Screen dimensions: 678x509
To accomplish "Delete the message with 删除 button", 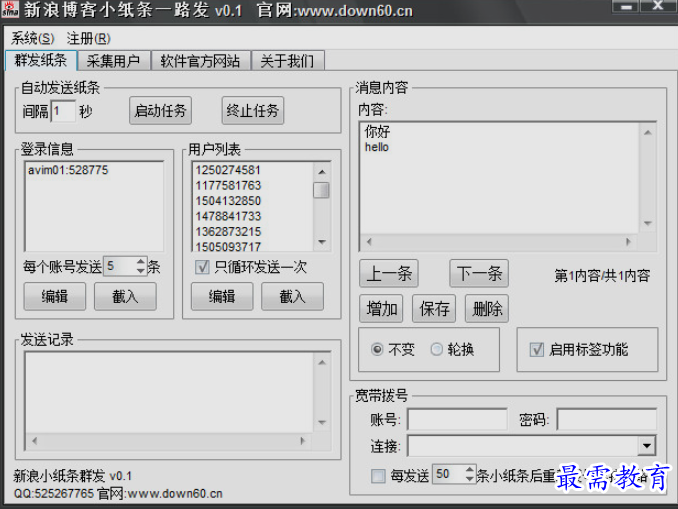I will point(487,309).
